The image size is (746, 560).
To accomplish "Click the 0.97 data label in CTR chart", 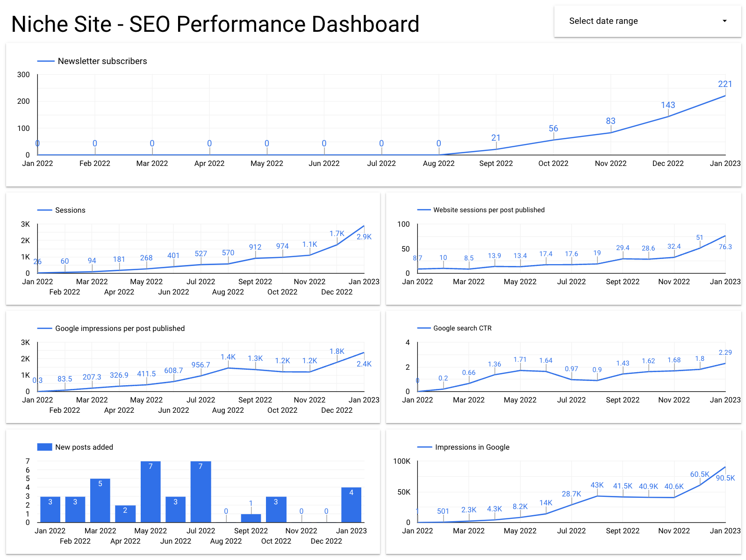I will [572, 369].
